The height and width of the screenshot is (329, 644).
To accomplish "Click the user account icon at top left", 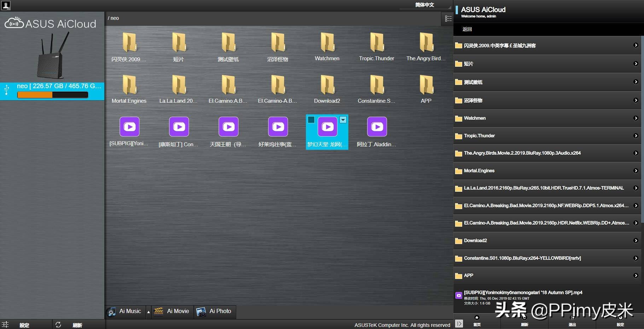I will tap(6, 5).
